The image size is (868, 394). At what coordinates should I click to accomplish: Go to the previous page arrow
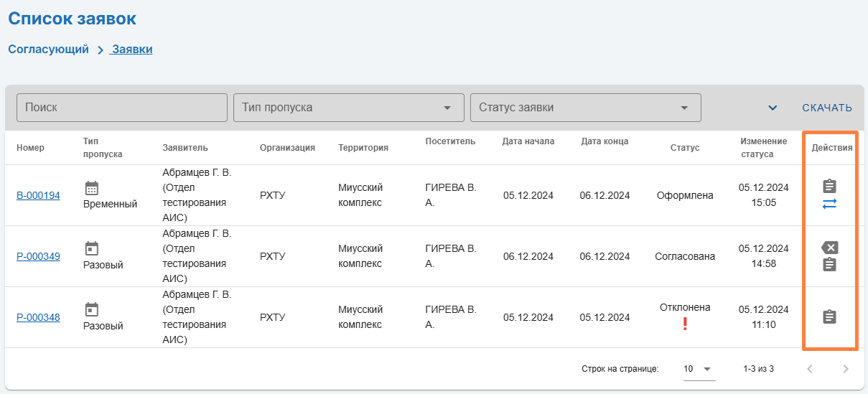tap(810, 369)
